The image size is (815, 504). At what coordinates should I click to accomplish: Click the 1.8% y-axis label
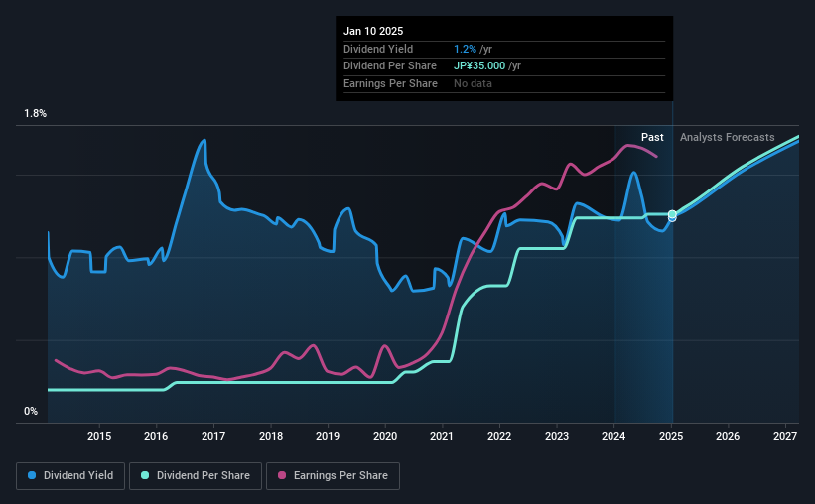(x=36, y=113)
